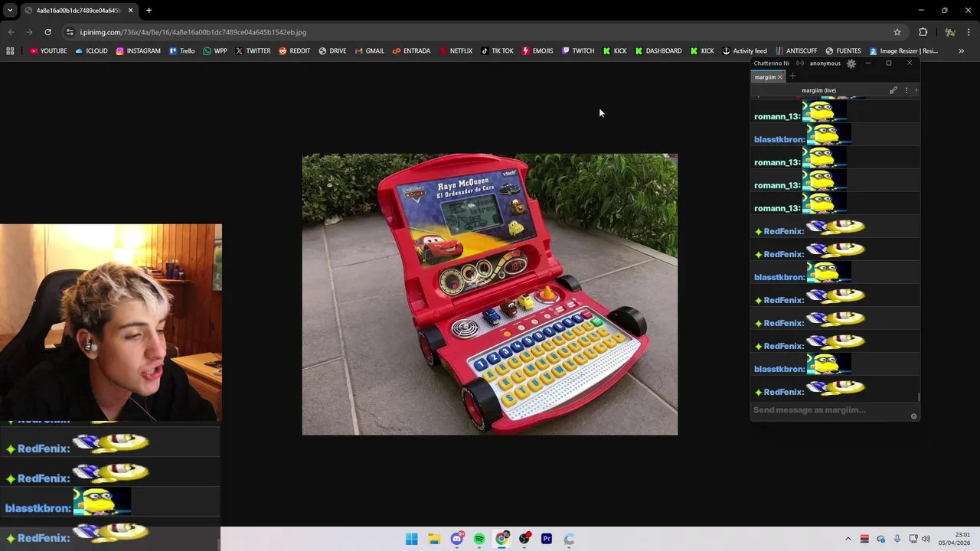Click the Chatterino streamer mode broadcast icon
Viewport: 980px width, 551px height.
tap(800, 64)
